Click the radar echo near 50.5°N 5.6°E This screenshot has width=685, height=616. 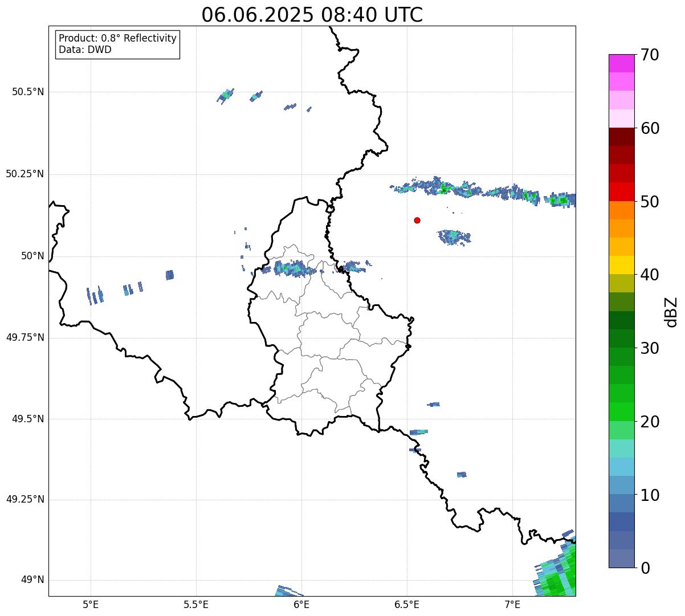coord(226,96)
